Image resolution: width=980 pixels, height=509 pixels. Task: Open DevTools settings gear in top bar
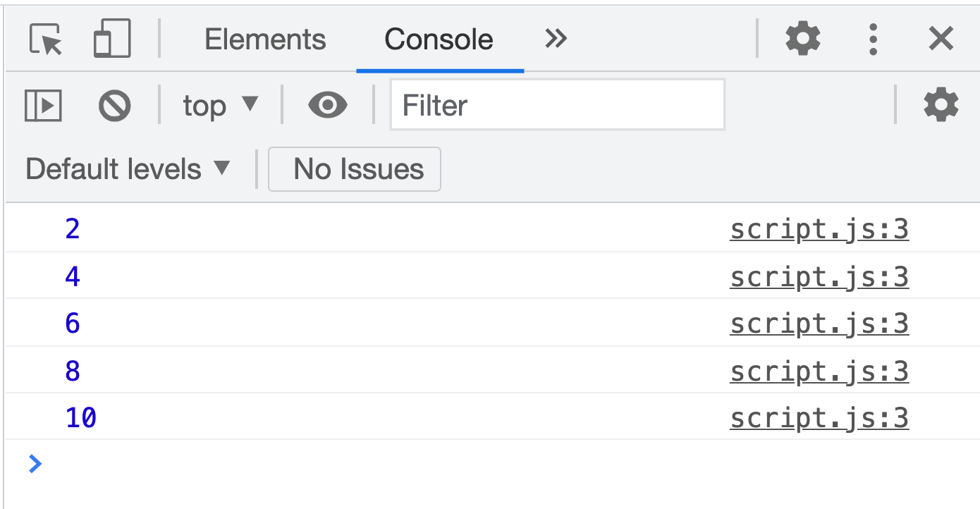pos(803,39)
